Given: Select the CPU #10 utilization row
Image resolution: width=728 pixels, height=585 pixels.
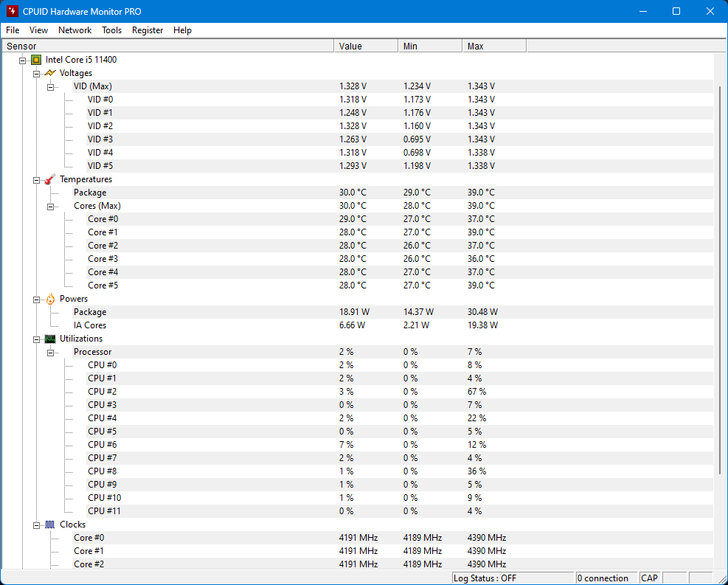Looking at the screenshot, I should (x=400, y=498).
